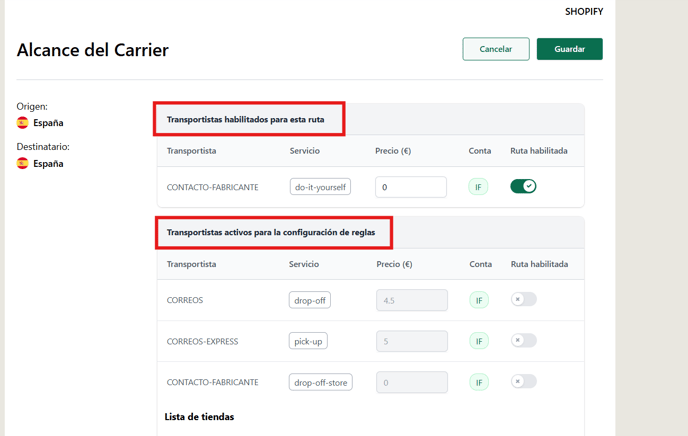Screen dimensions: 688x436
Task: Select the drop-off-store service tag
Action: 321,382
